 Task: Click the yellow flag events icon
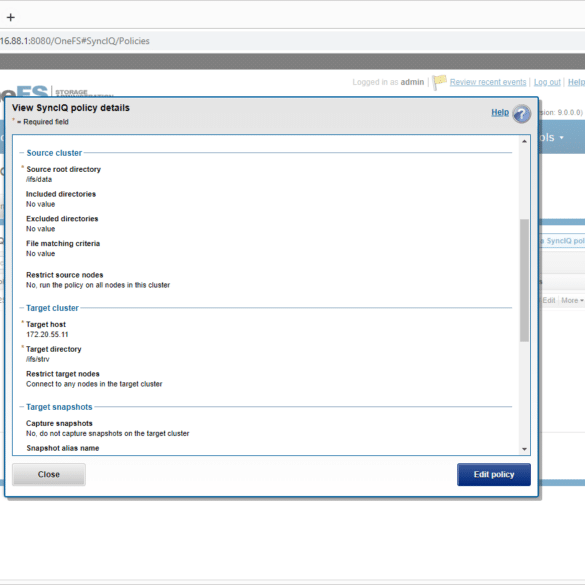439,82
